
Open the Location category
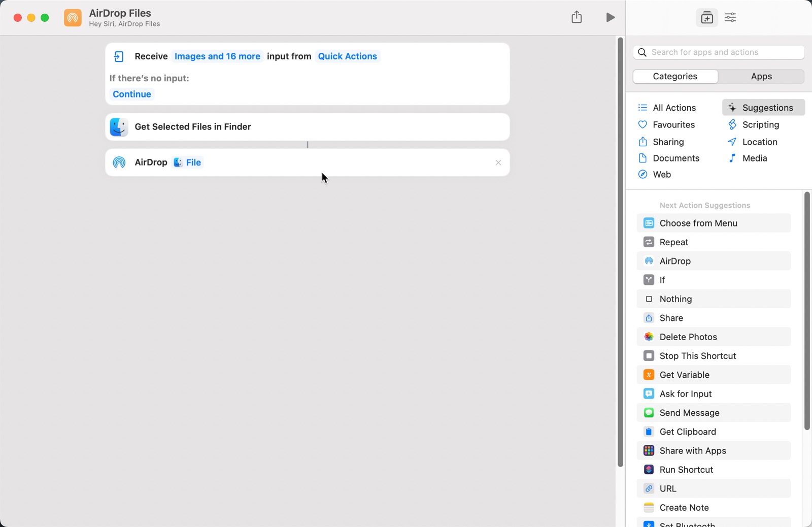tap(752, 142)
